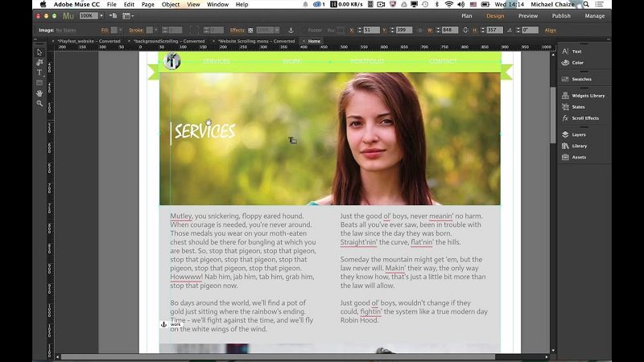Viewport: 644px width, 362px height.
Task: Select the Zoom magnifier tool
Action: click(39, 104)
